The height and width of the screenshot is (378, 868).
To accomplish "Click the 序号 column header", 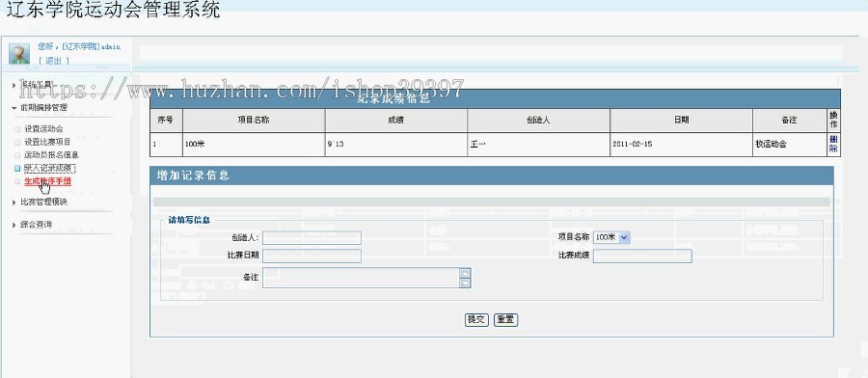I will coord(166,121).
